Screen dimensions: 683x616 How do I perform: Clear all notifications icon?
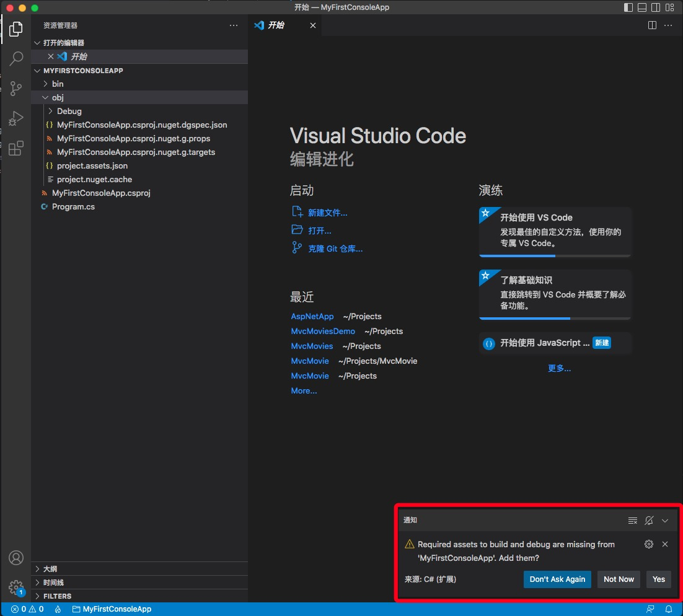point(632,520)
